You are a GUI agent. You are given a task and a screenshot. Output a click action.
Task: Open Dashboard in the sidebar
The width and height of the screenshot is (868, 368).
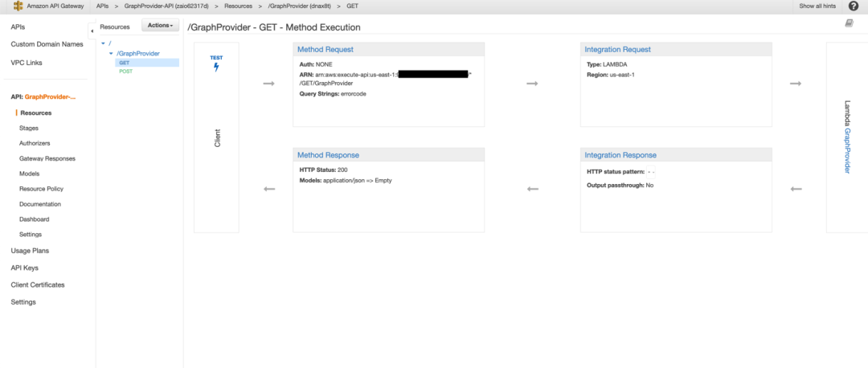[x=34, y=219]
